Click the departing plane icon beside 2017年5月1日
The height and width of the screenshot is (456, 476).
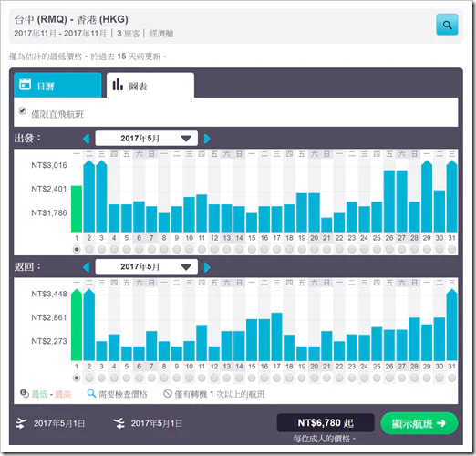[x=21, y=423]
